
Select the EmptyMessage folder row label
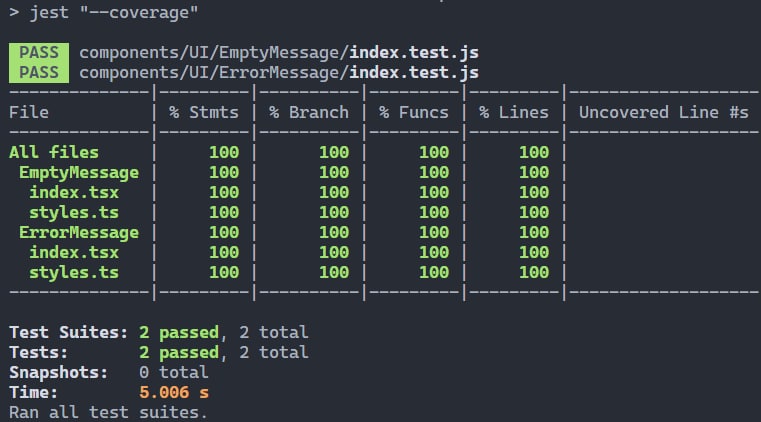pyautogui.click(x=79, y=173)
